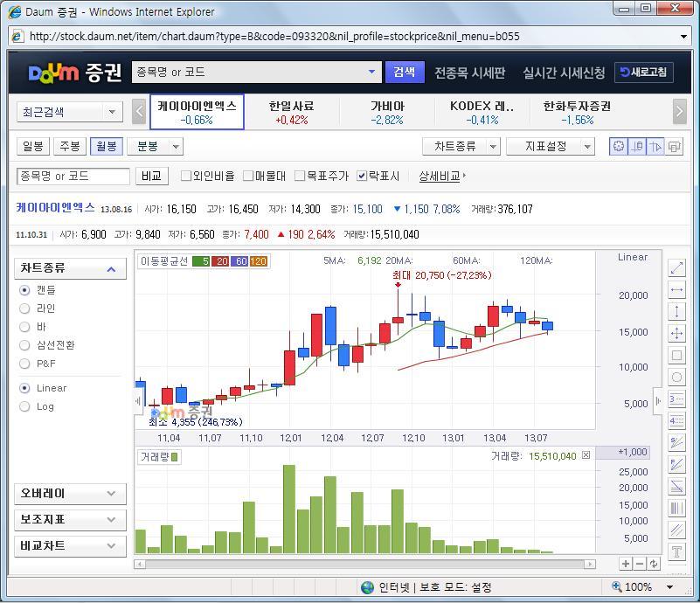Open the 분봉 dropdown arrow
Image resolution: width=700 pixels, height=603 pixels.
coord(176,147)
